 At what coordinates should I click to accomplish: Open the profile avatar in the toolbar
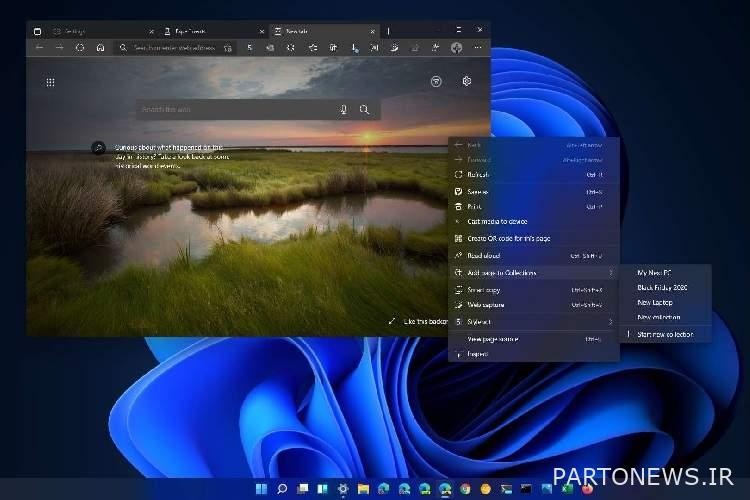tap(457, 48)
